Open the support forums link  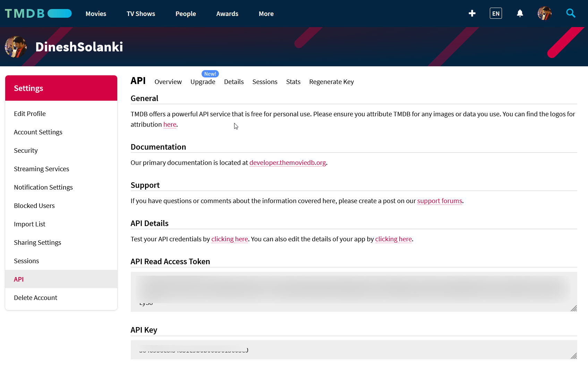click(x=440, y=201)
